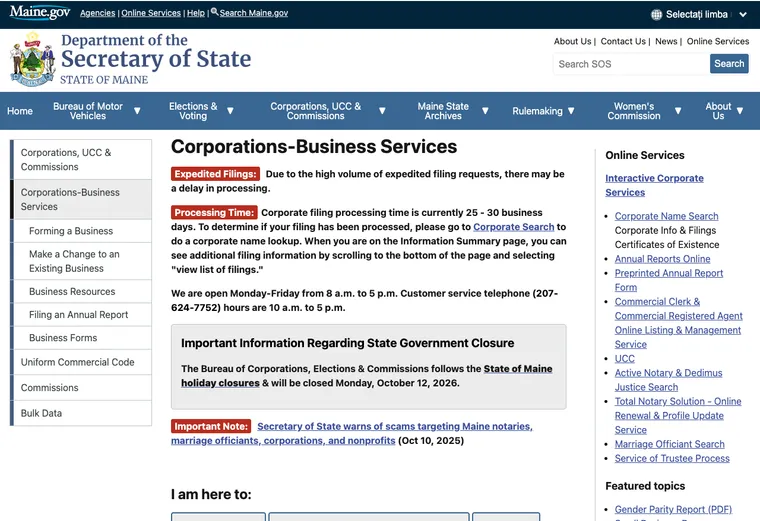Screen dimensions: 760x521
Task: Expand the Elections & Voting arrow
Action: pos(230,111)
